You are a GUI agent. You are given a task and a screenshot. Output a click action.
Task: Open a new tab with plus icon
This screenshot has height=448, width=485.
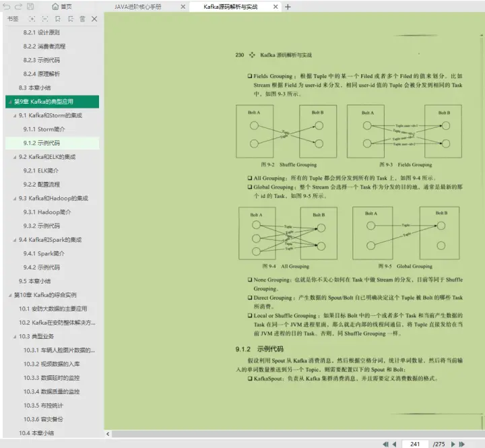[x=288, y=7]
